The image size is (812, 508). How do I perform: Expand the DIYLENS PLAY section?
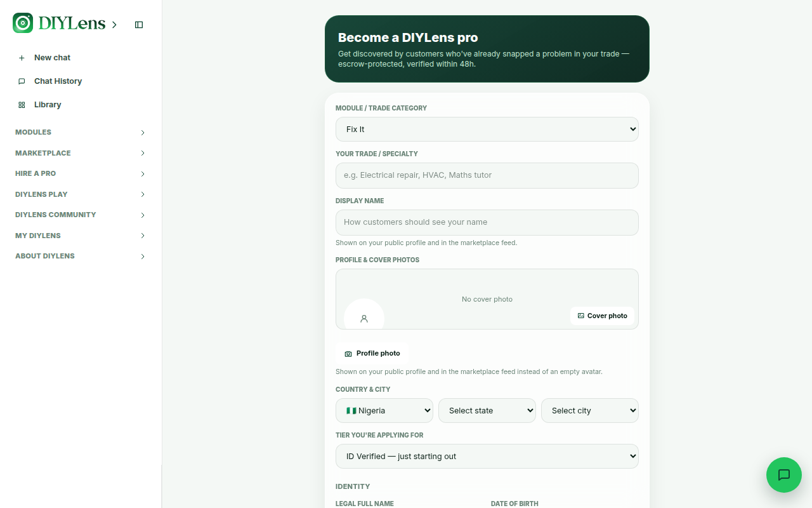pos(81,194)
